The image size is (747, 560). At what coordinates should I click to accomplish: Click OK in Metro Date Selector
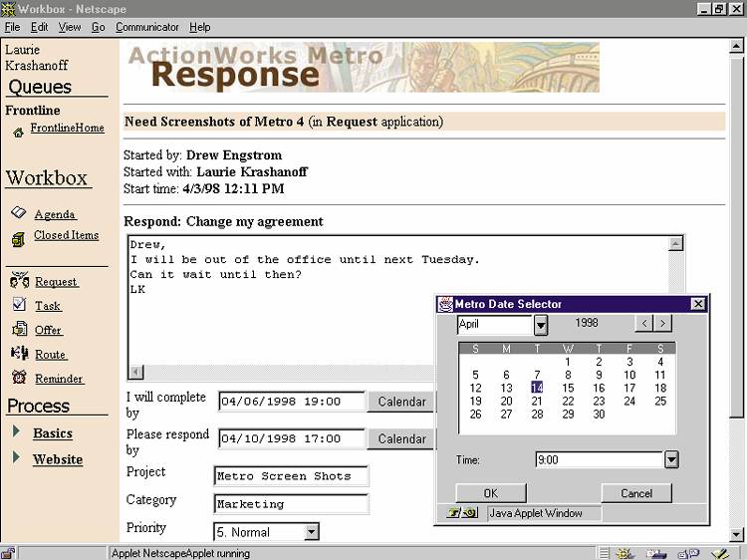491,493
